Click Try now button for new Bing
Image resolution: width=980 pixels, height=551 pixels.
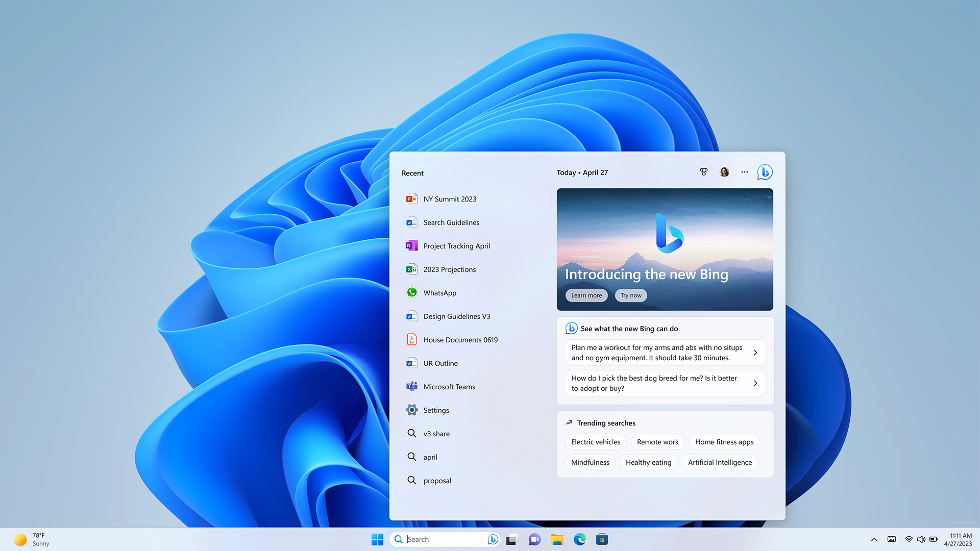tap(630, 295)
